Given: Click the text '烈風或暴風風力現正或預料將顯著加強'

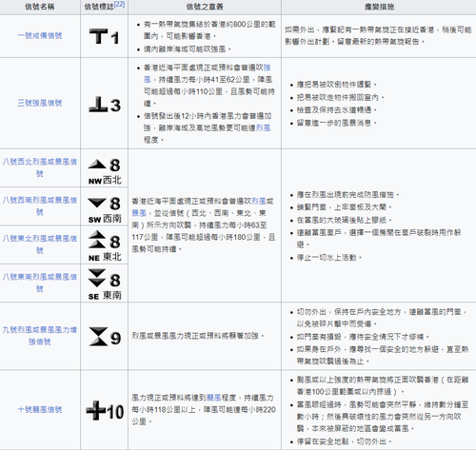Looking at the screenshot, I should 198,336.
